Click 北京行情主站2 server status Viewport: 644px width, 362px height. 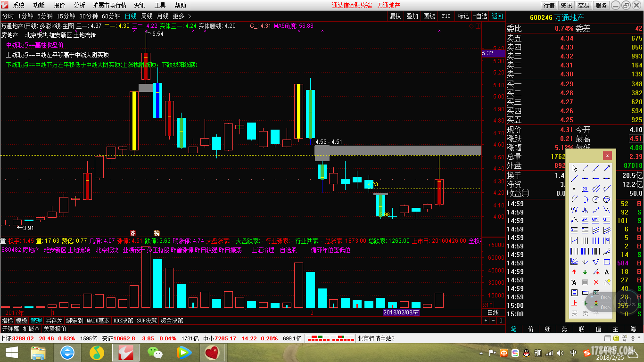click(x=376, y=338)
